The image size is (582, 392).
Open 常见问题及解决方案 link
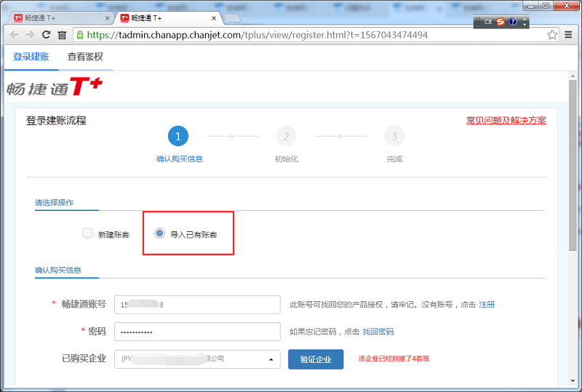506,121
